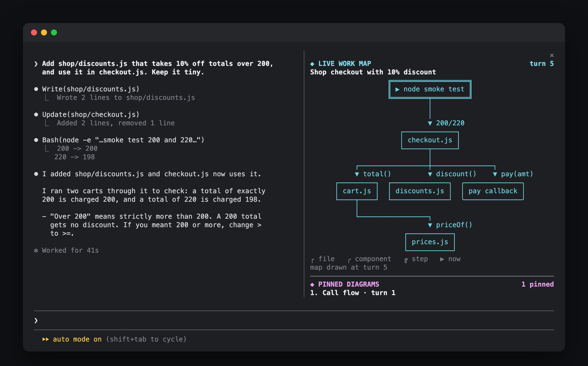Close the Live Work Map panel
This screenshot has width=588, height=366.
[x=552, y=55]
